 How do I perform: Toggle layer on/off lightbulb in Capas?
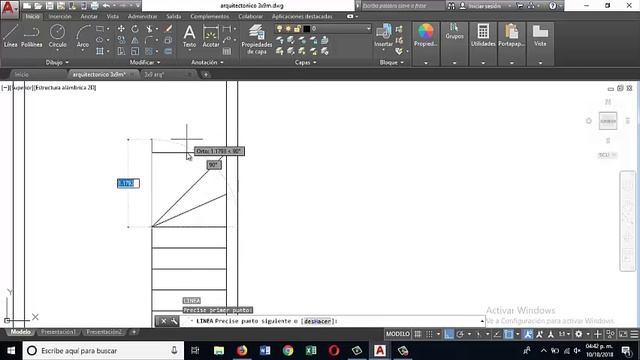coord(279,29)
